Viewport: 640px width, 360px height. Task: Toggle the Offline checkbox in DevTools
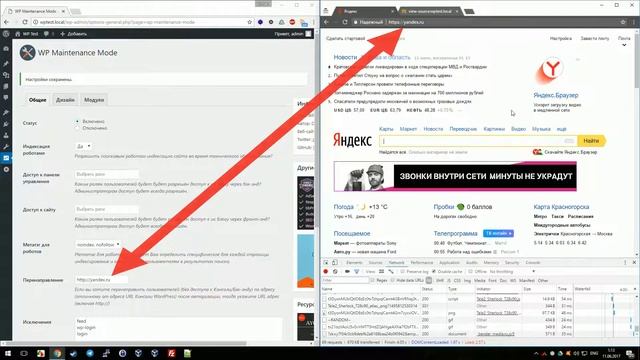coord(470,271)
